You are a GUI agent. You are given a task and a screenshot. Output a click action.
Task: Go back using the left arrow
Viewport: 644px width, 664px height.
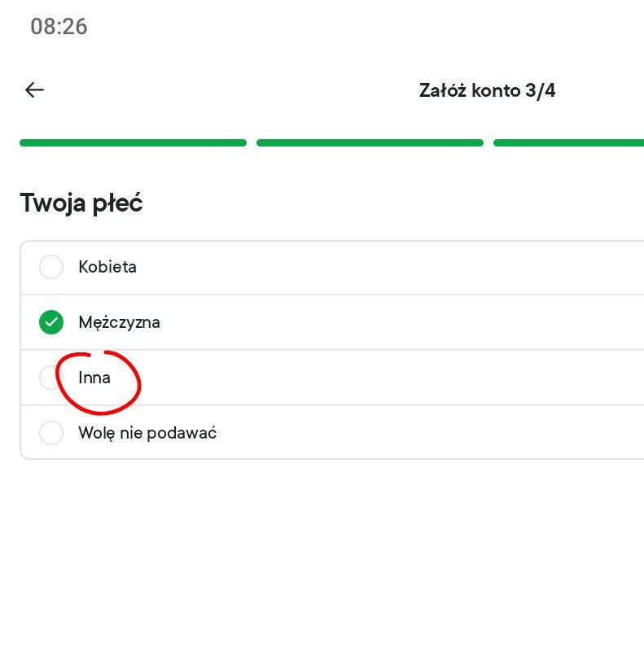[34, 90]
